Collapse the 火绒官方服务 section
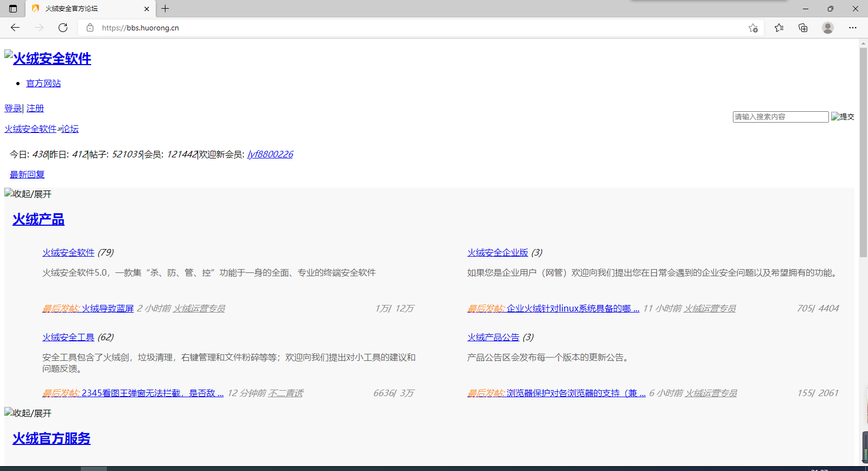The image size is (868, 471). (28, 413)
